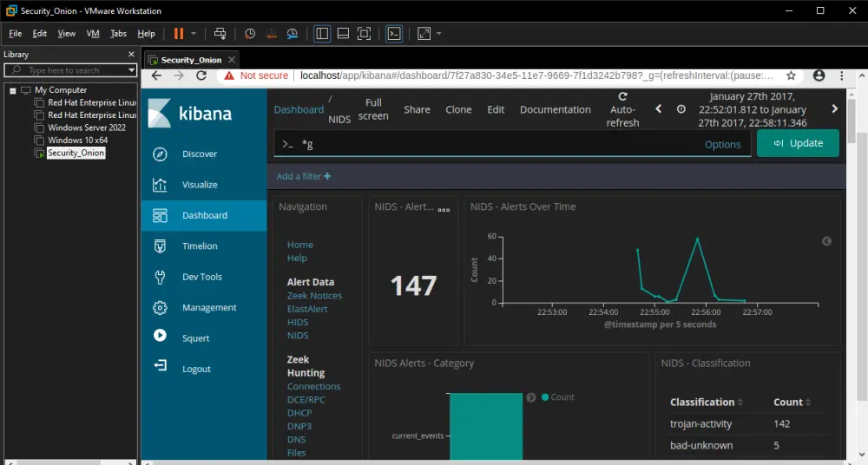Open the View menu

pyautogui.click(x=67, y=34)
